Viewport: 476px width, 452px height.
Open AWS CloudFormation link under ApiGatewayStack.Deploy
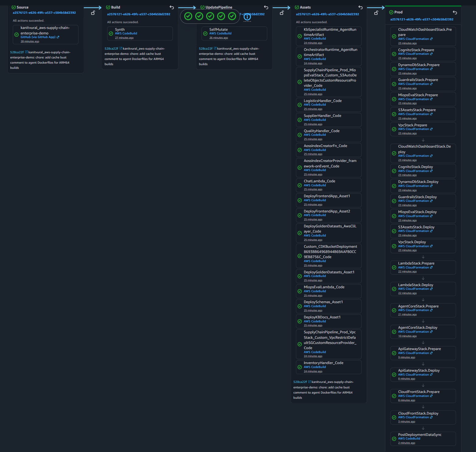click(413, 375)
